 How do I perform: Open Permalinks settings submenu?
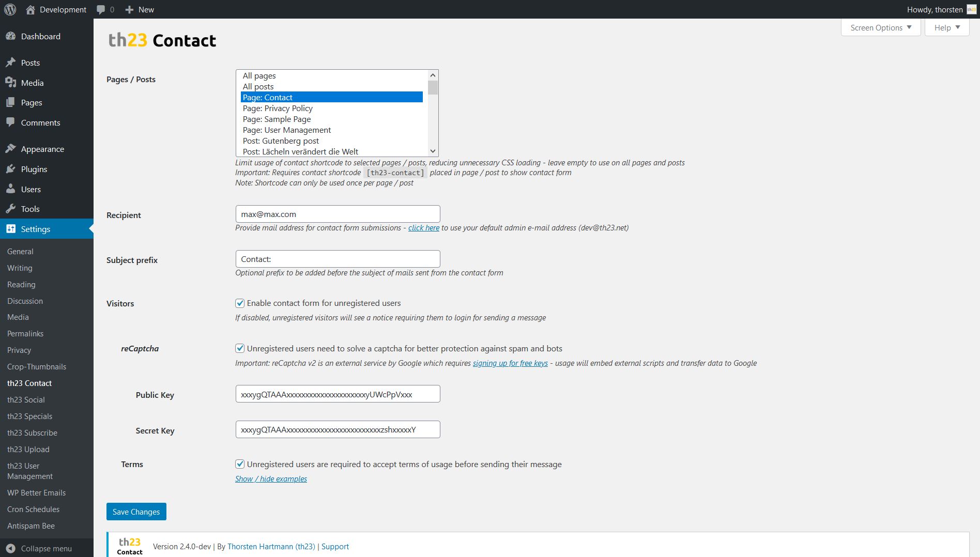[x=25, y=334]
